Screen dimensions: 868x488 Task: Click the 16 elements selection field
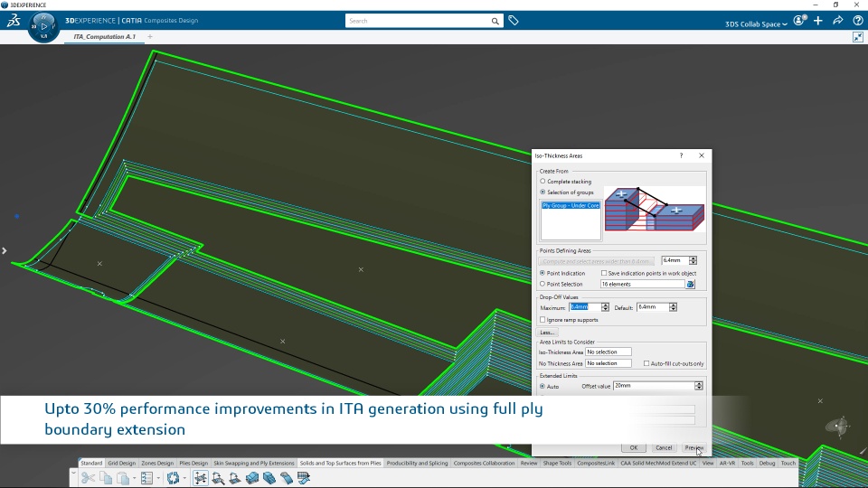click(643, 284)
